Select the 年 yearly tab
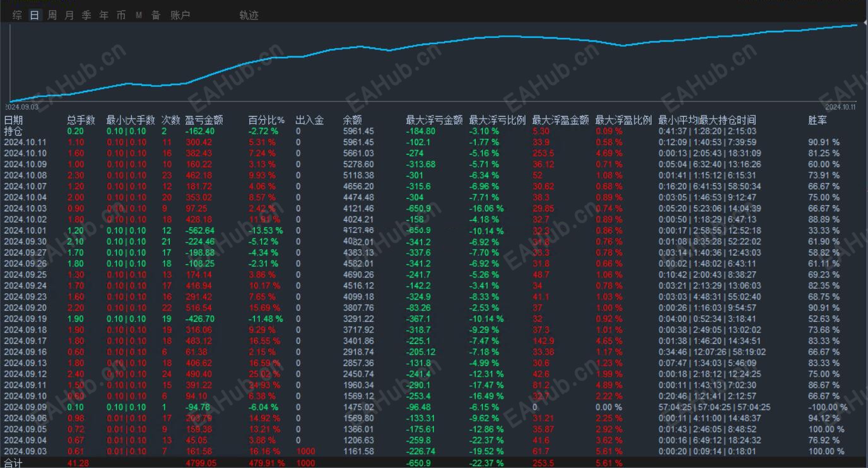This screenshot has height=468, width=868. pos(103,15)
